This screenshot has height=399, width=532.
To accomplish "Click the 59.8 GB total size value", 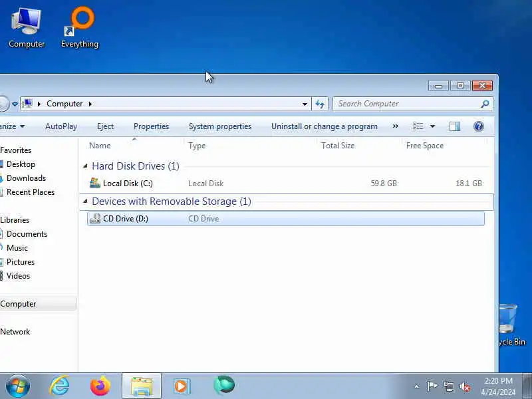I will point(384,184).
